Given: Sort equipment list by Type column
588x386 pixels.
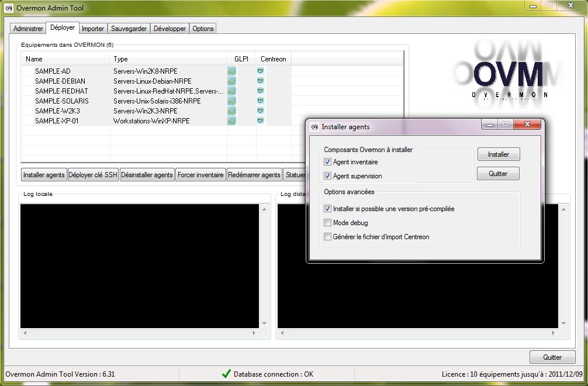Looking at the screenshot, I should click(168, 59).
